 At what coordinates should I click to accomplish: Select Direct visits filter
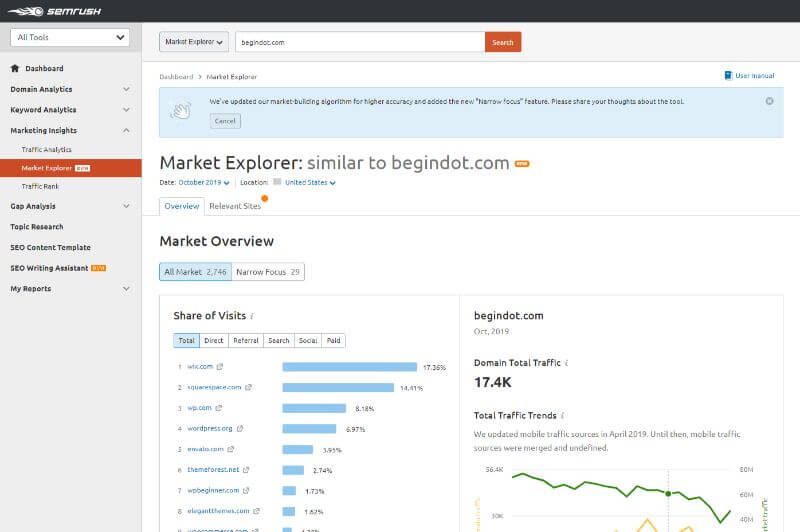pos(214,341)
